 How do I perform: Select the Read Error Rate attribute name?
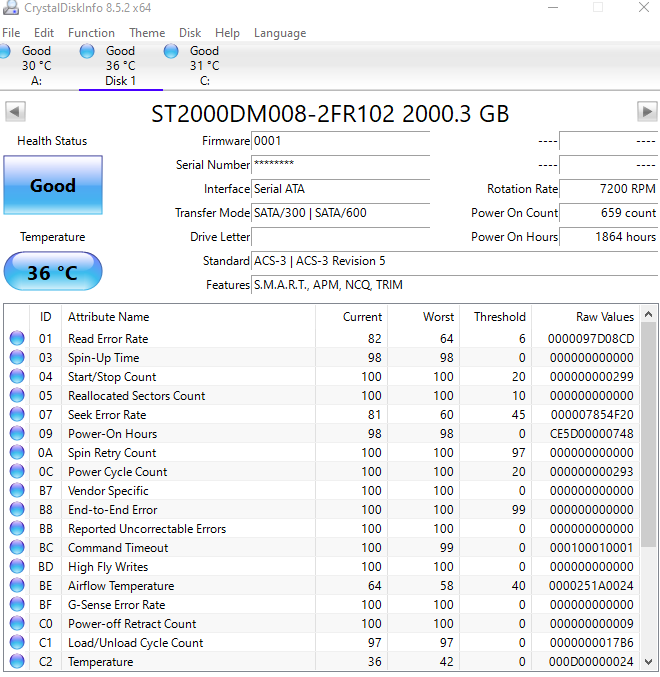point(108,339)
